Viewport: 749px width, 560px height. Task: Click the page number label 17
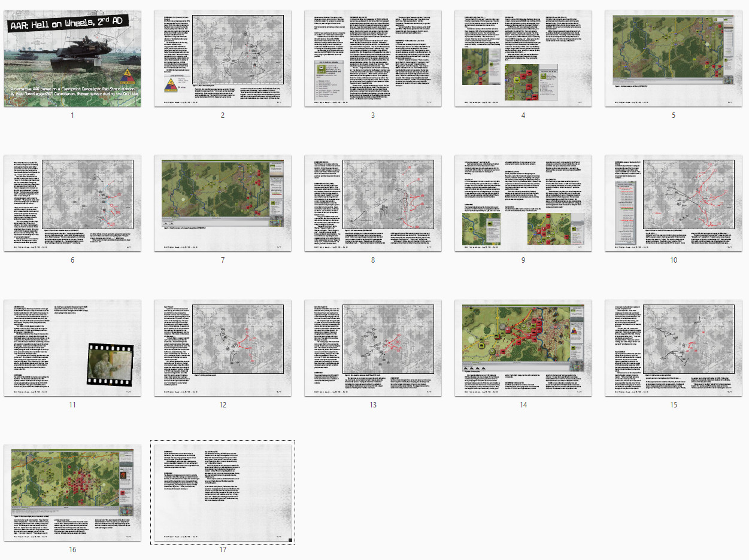pos(223,549)
